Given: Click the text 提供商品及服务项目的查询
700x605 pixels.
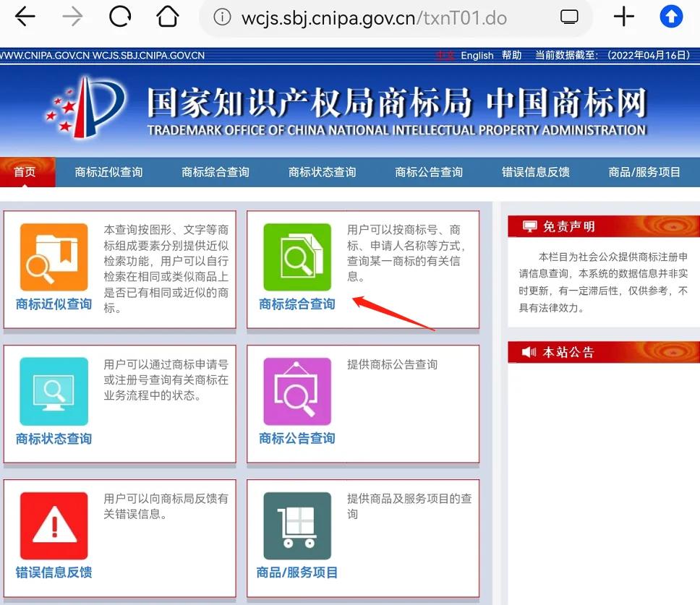Looking at the screenshot, I should (409, 506).
